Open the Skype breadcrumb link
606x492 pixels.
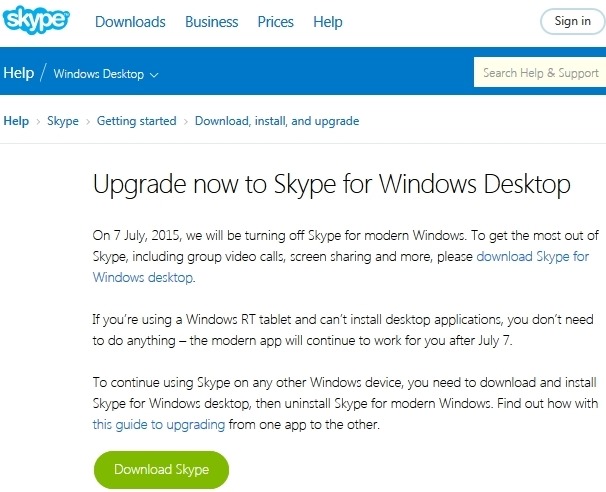[62, 121]
